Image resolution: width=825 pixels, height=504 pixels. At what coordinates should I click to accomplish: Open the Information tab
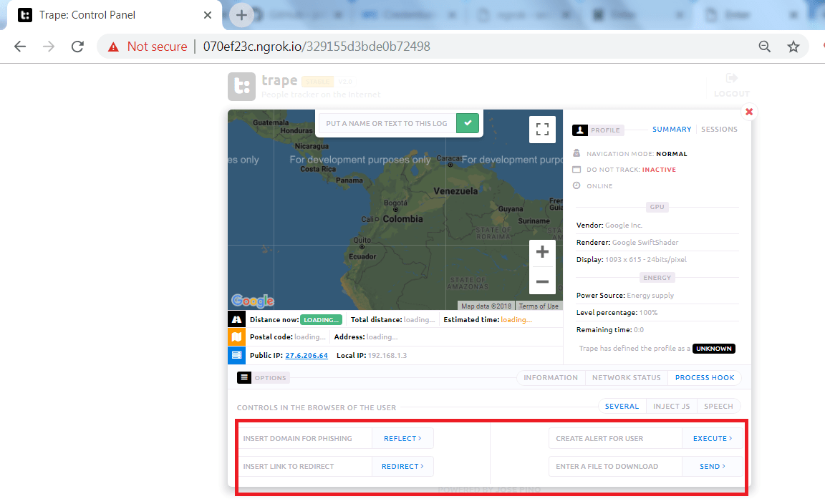point(551,378)
